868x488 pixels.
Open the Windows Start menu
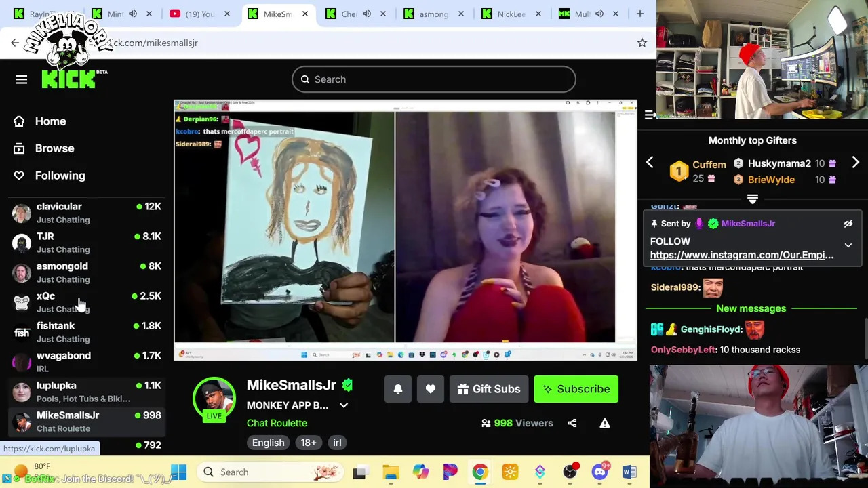tap(178, 472)
